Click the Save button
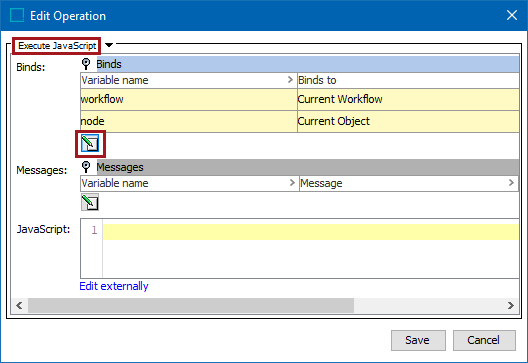 [418, 340]
